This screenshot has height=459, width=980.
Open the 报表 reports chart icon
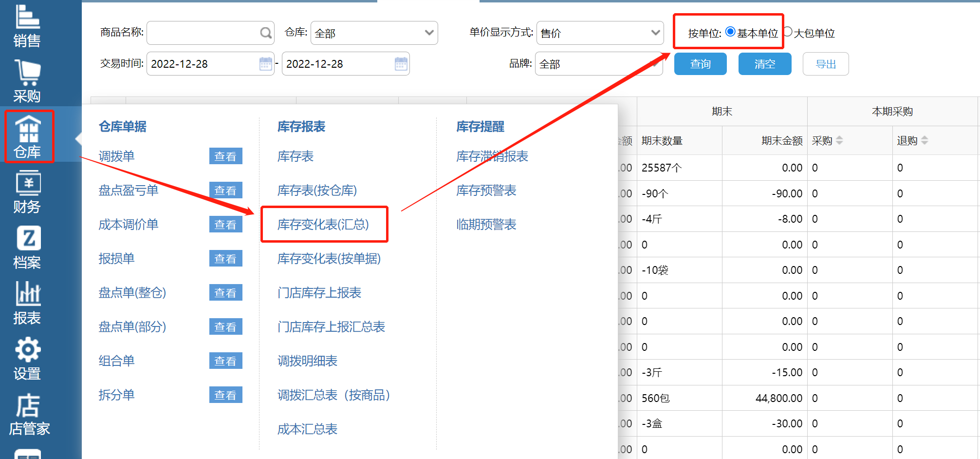[27, 303]
